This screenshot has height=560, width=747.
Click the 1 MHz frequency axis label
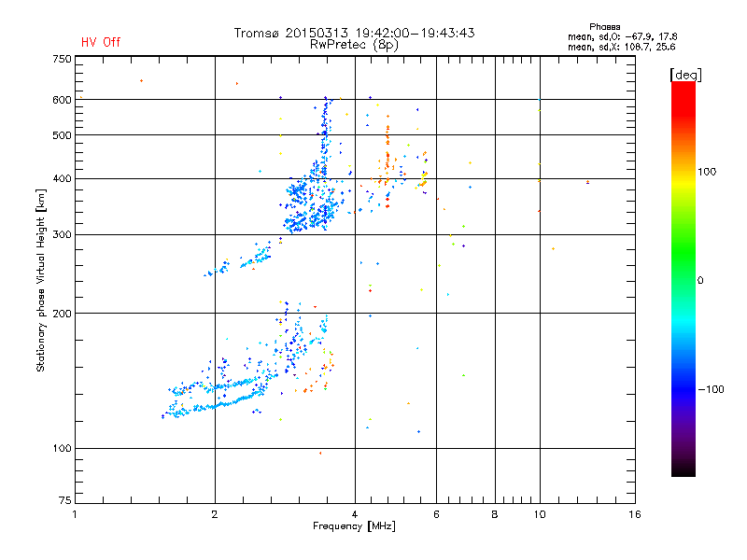point(75,514)
